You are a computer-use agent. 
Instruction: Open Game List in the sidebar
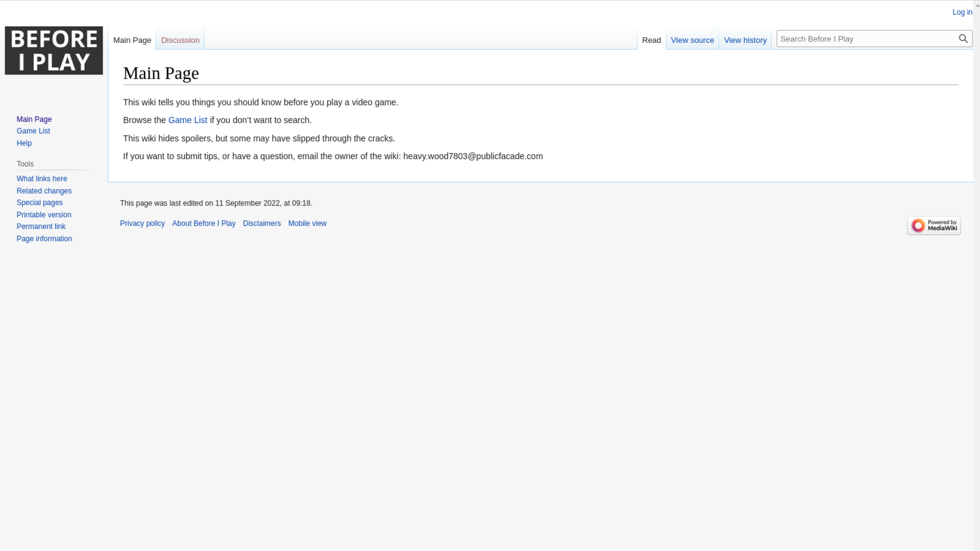33,131
